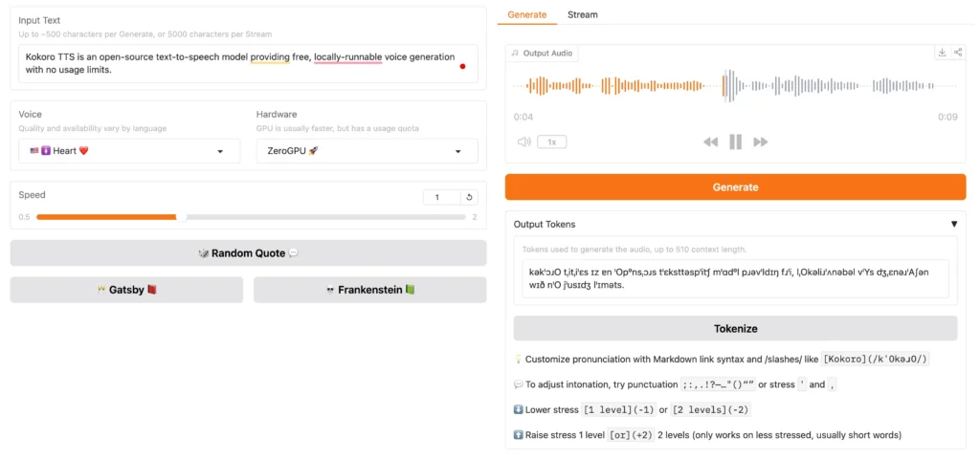Fast-forward the audio playback
The height and width of the screenshot is (459, 980).
click(761, 142)
